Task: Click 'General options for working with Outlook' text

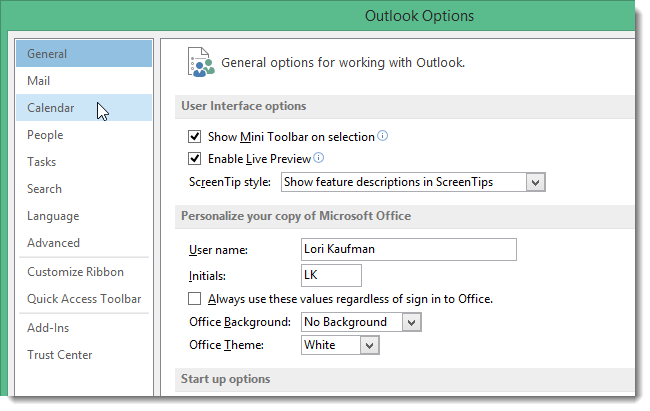Action: 343,63
